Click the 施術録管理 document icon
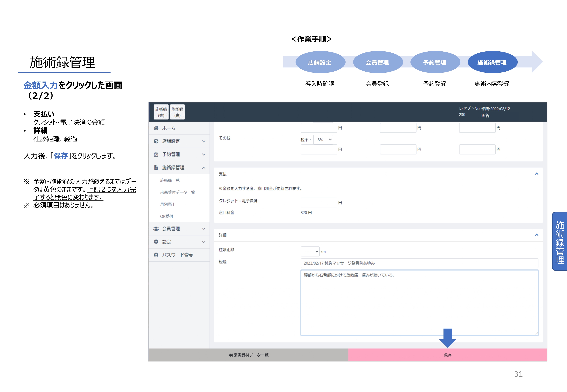Screen dimensions: 567x392 156,167
